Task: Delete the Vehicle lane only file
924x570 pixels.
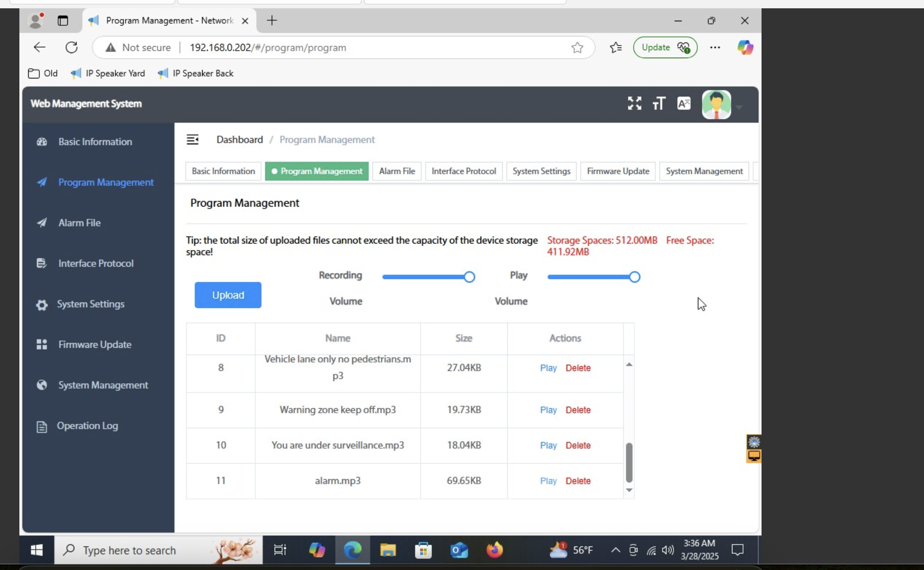Action: (578, 368)
